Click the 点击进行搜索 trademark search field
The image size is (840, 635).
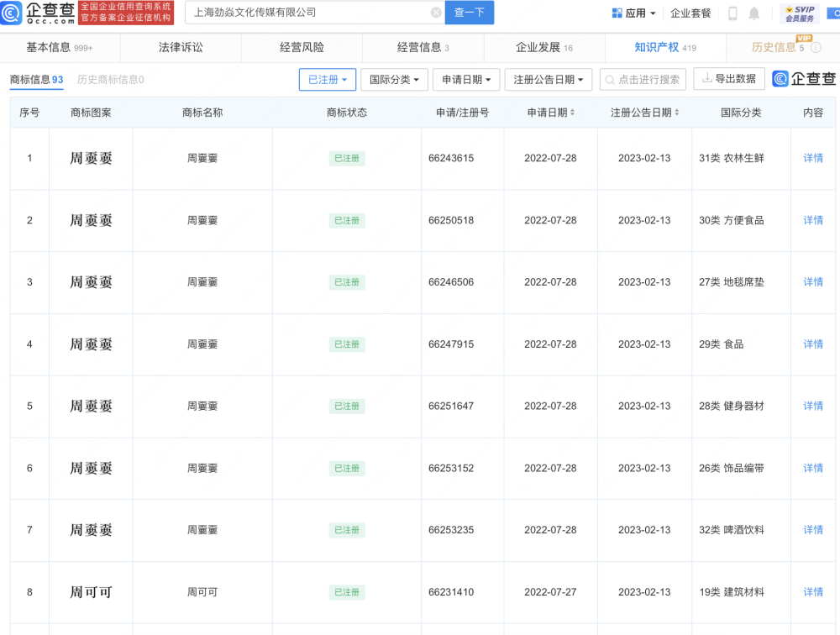(643, 80)
